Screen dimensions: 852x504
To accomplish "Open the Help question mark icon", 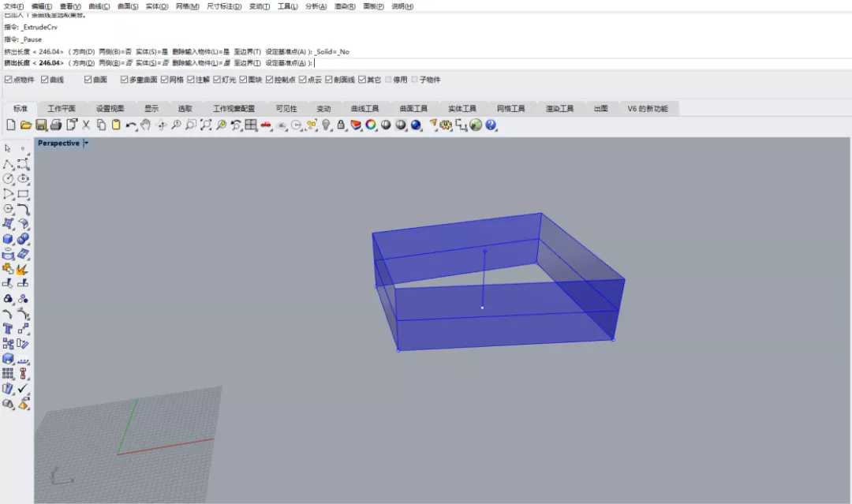I will click(491, 125).
